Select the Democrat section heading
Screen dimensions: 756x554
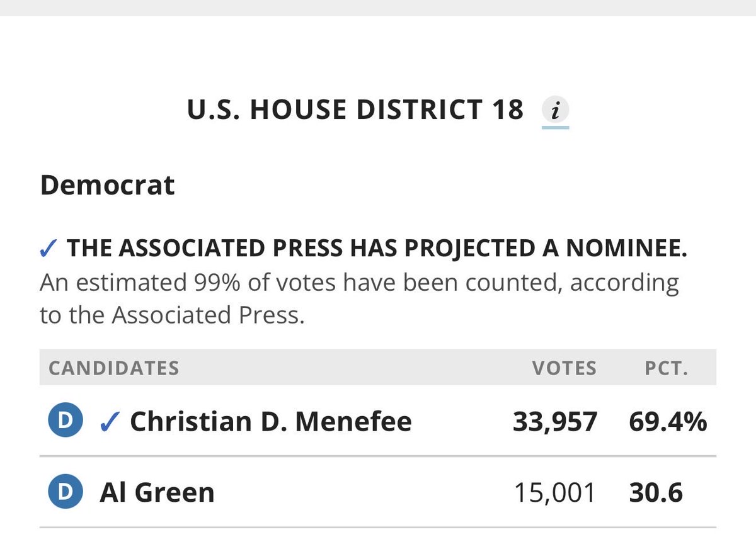pos(107,186)
